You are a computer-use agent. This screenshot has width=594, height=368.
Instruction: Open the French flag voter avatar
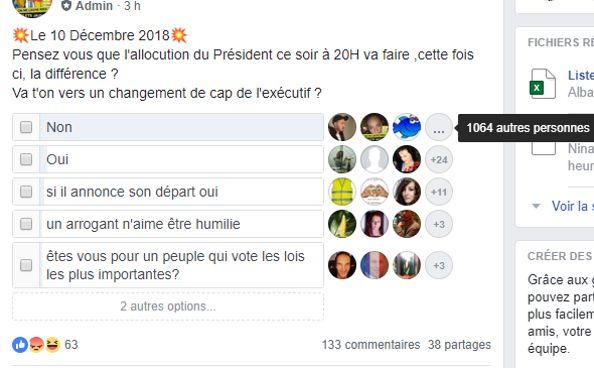[x=374, y=265]
